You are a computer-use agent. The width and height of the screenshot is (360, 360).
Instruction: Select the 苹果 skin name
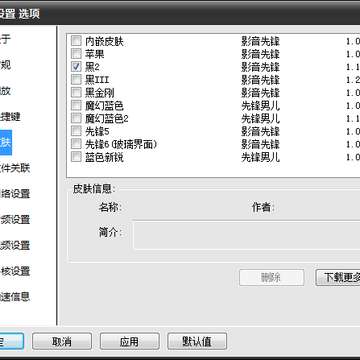click(95, 54)
